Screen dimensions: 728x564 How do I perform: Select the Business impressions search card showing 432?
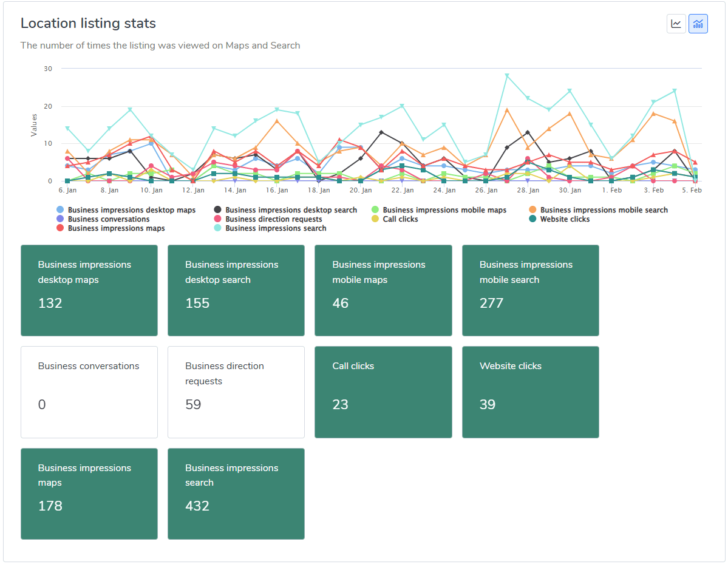[x=236, y=494]
